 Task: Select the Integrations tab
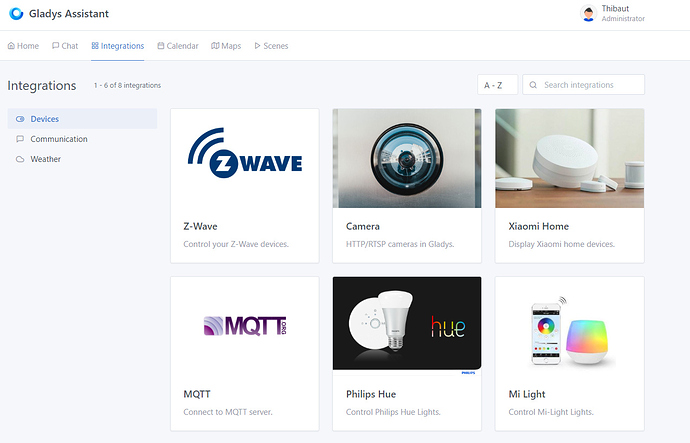pyautogui.click(x=117, y=46)
